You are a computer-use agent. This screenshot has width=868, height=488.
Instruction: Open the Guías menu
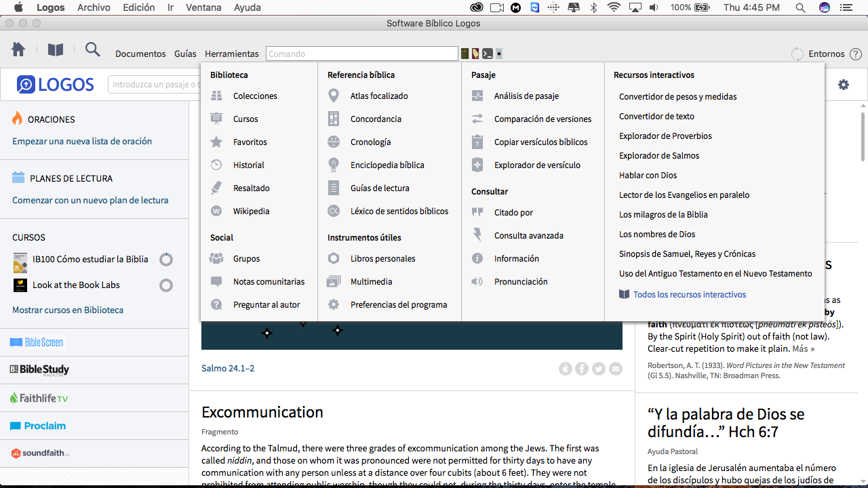pyautogui.click(x=185, y=54)
